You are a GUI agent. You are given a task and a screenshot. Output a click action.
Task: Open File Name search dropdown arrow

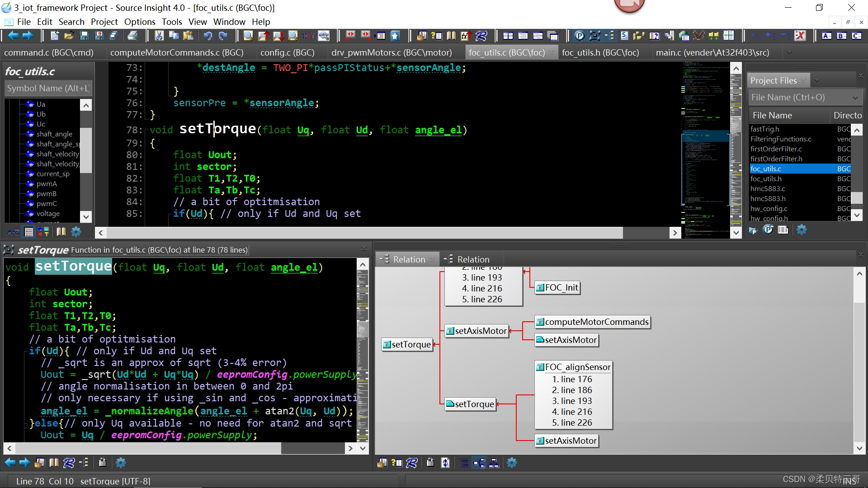click(855, 98)
